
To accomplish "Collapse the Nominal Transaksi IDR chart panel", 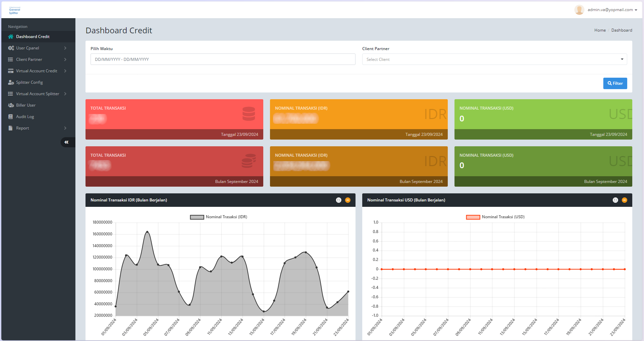I will tap(348, 200).
